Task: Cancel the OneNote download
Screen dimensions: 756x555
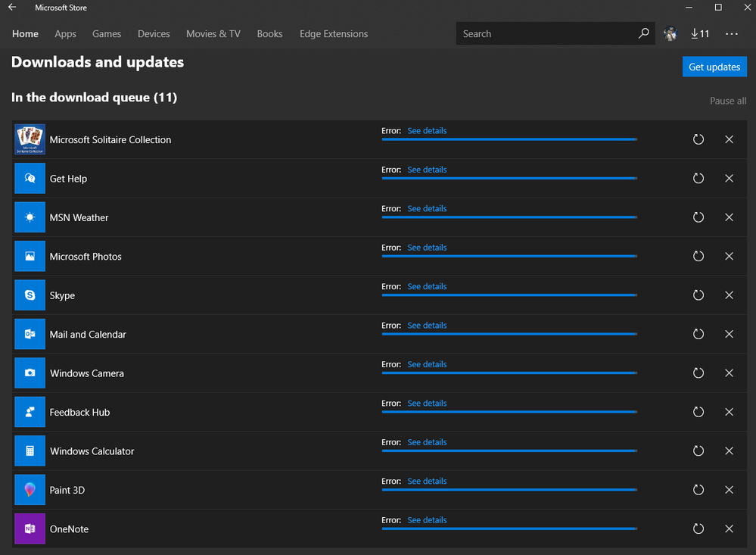Action: pyautogui.click(x=729, y=529)
